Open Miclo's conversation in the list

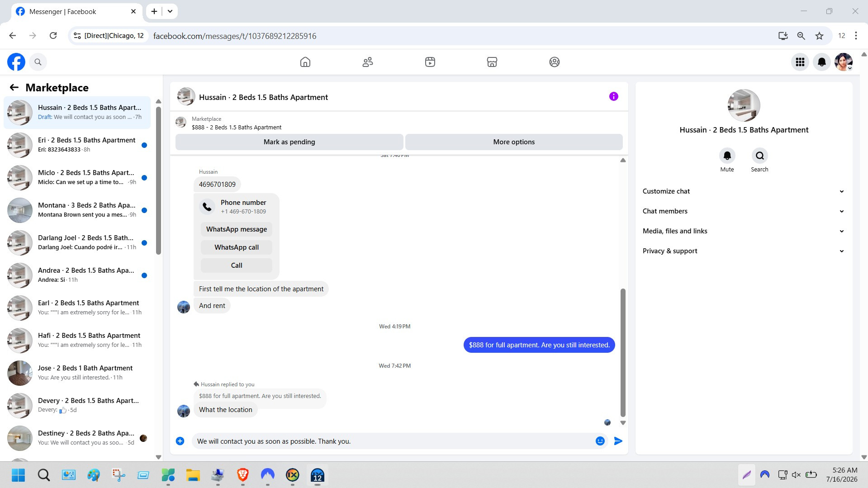coord(77,177)
